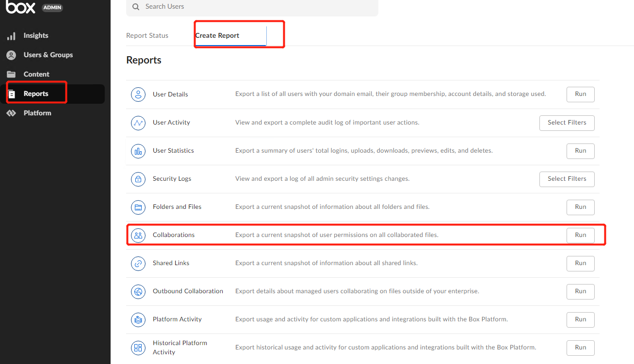Click the 'admin security settings changes' description
This screenshot has height=364, width=634.
point(323,179)
